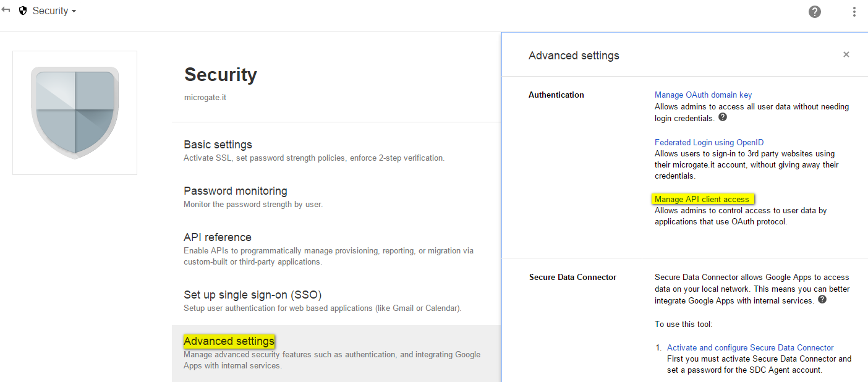Open Manage API client access link
Screen dimensions: 868x382
click(702, 199)
